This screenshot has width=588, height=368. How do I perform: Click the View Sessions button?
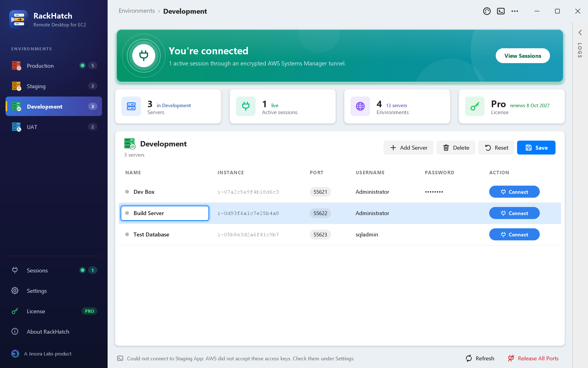[523, 56]
